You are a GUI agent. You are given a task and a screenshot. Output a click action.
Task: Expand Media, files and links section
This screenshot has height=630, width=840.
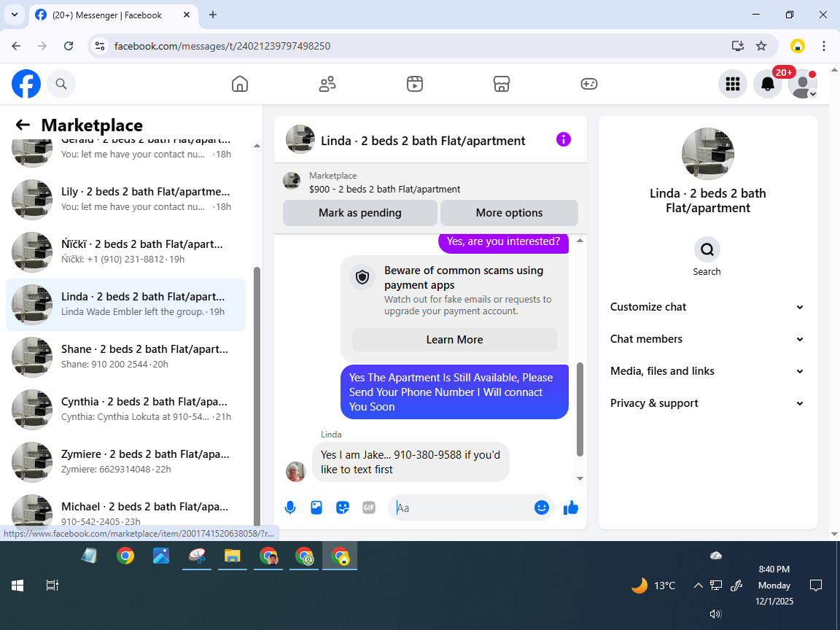coord(707,371)
